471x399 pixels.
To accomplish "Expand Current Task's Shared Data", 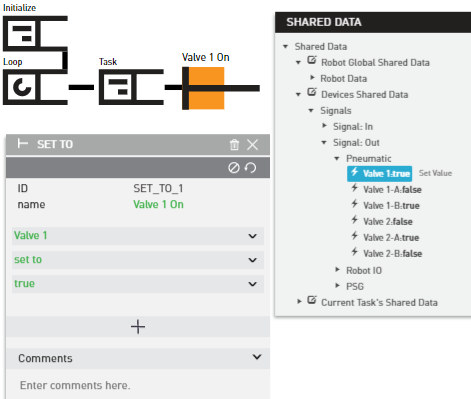I will point(299,302).
